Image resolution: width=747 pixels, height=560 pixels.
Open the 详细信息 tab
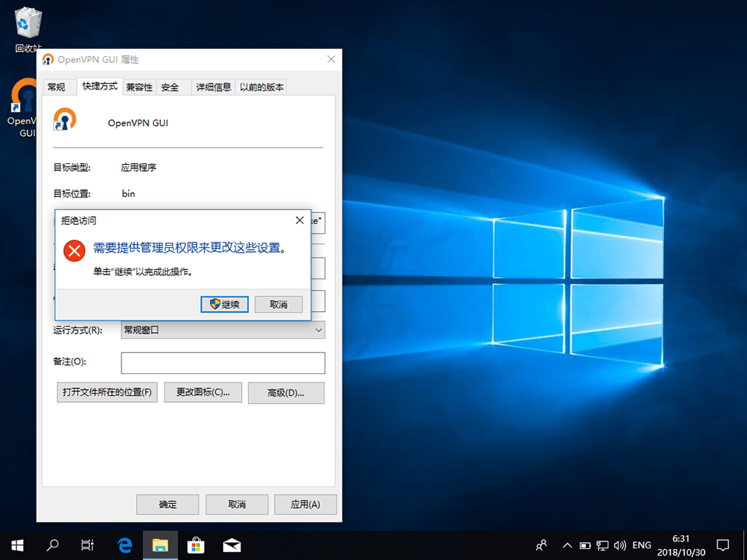coord(213,87)
